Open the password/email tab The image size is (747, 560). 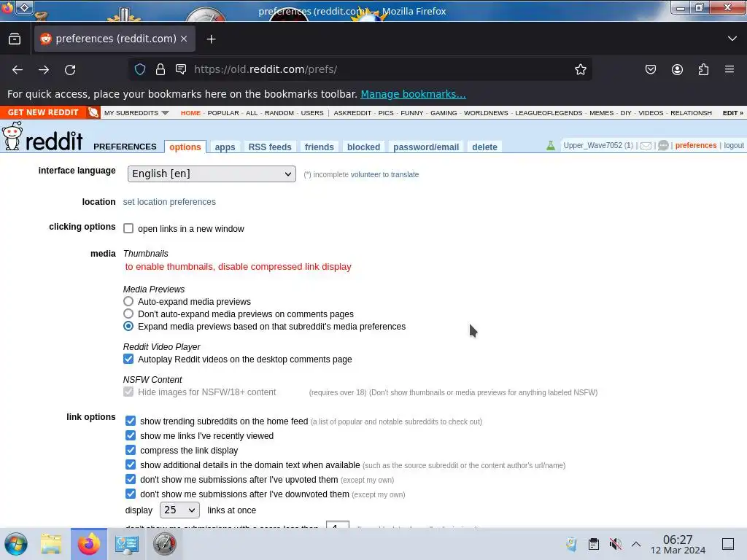(x=426, y=147)
